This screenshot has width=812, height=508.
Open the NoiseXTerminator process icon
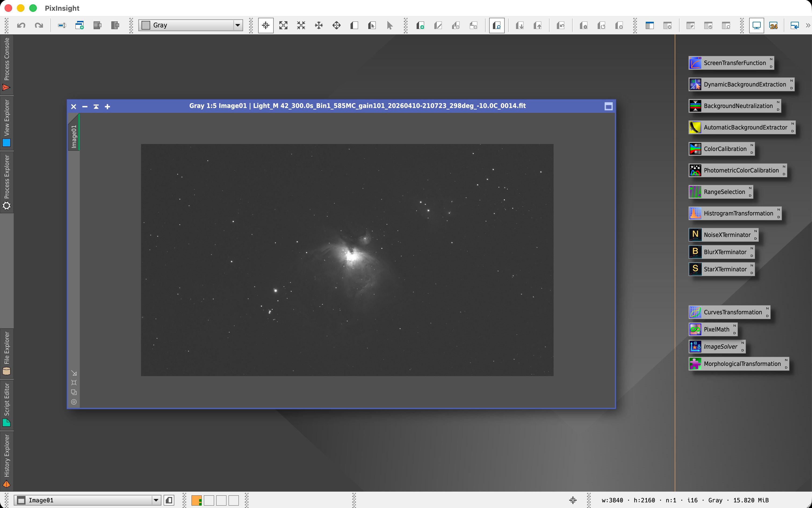[x=723, y=235]
